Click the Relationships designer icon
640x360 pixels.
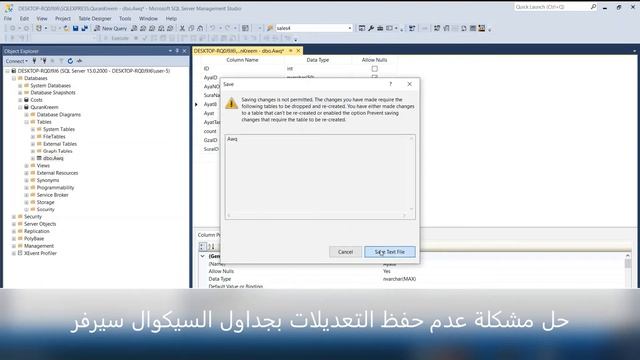[437, 28]
